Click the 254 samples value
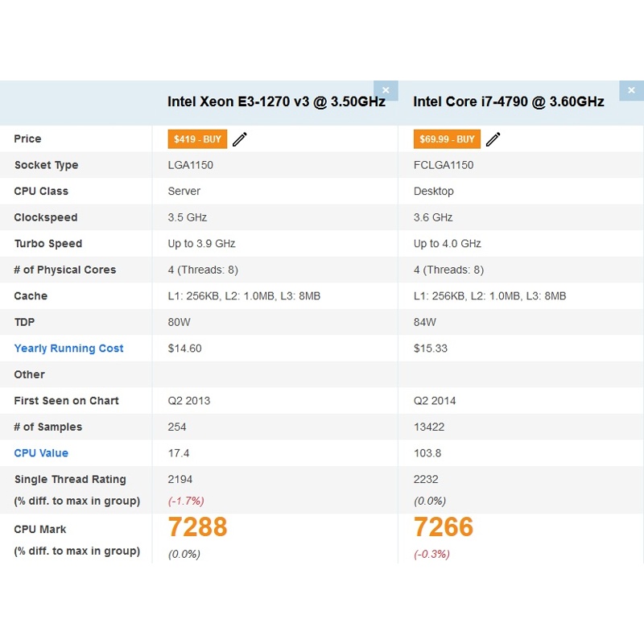The width and height of the screenshot is (644, 644). (x=177, y=427)
